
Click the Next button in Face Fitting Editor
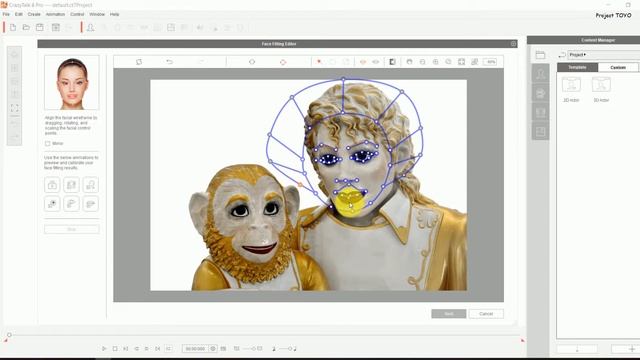click(449, 313)
